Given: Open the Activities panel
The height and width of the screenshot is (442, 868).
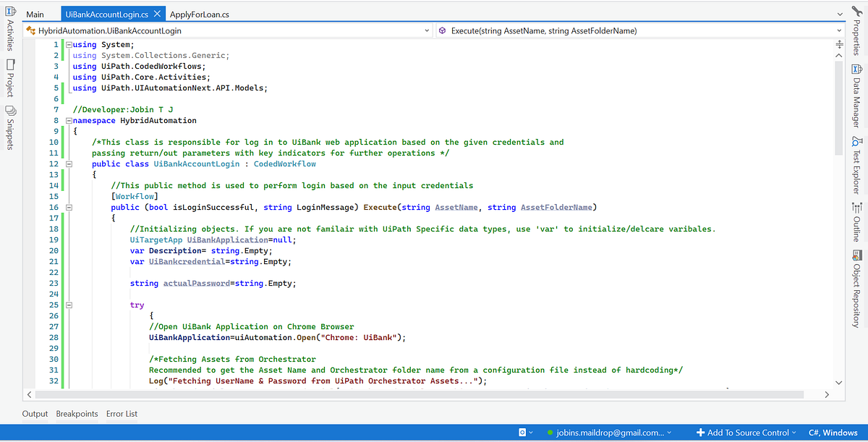Looking at the screenshot, I should (9, 29).
